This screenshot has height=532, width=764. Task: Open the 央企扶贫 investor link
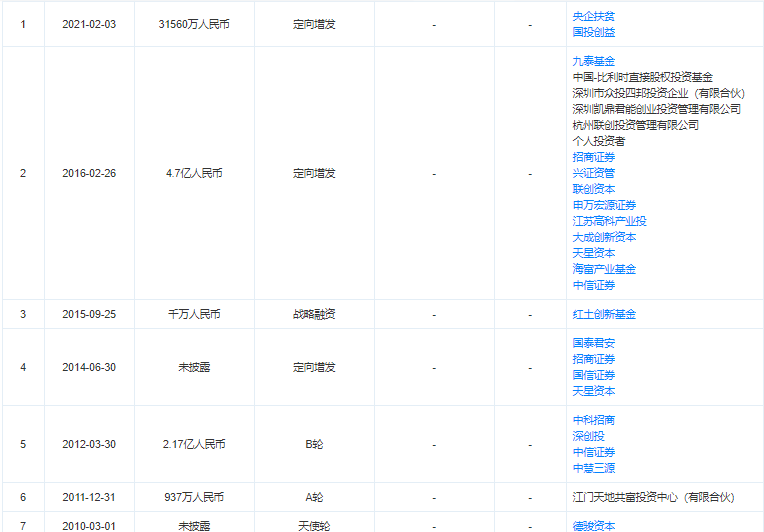coord(593,16)
